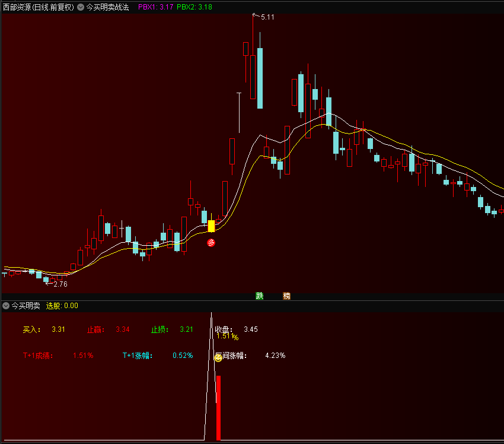
Task: Click the T+1成绩 label
Action: coord(38,356)
